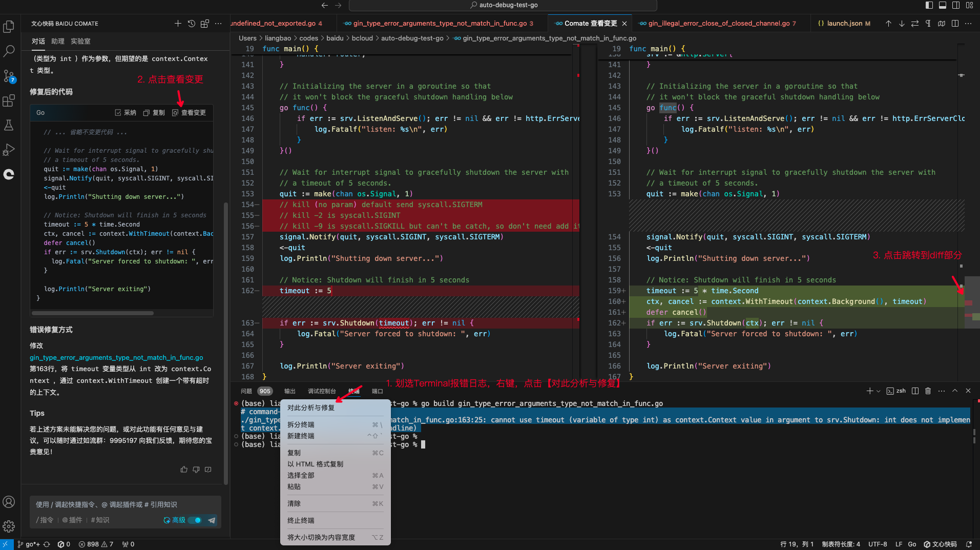Viewport: 980px width, 550px height.
Task: Choose 以 HTML 格式复制 in context menu
Action: 336,464
